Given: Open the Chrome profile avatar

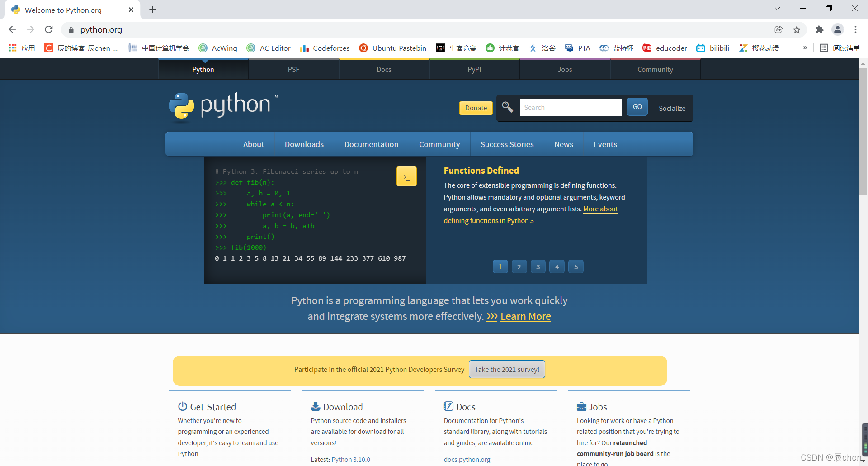Looking at the screenshot, I should pyautogui.click(x=838, y=29).
